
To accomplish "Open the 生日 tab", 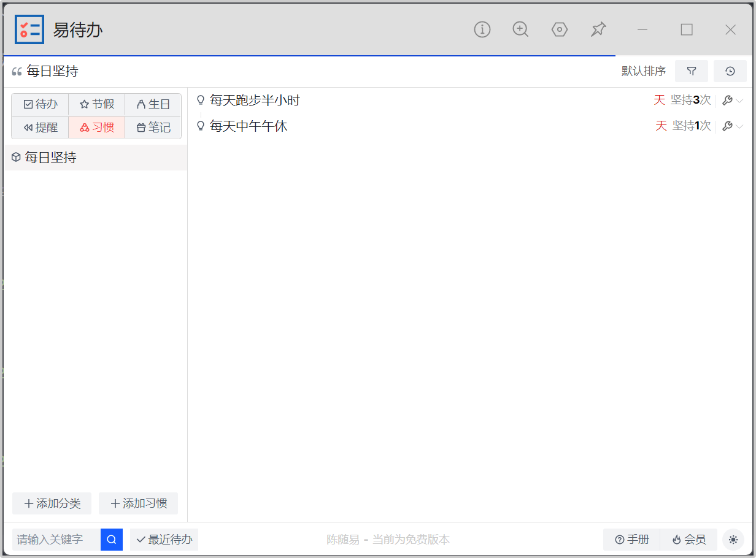I will tap(153, 104).
